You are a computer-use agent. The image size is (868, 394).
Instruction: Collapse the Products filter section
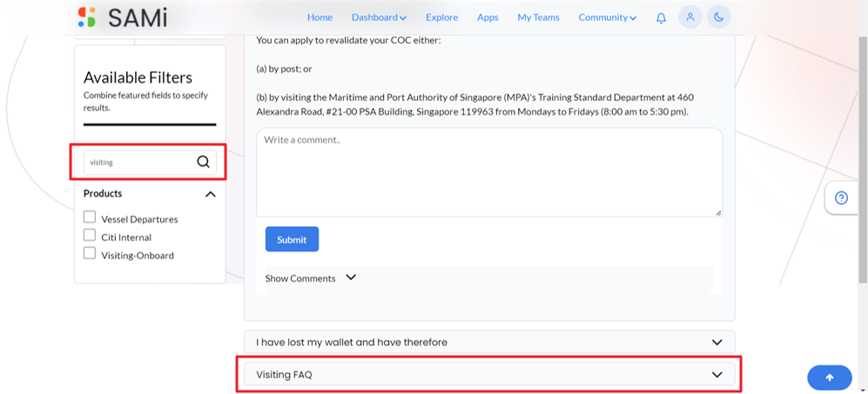211,194
